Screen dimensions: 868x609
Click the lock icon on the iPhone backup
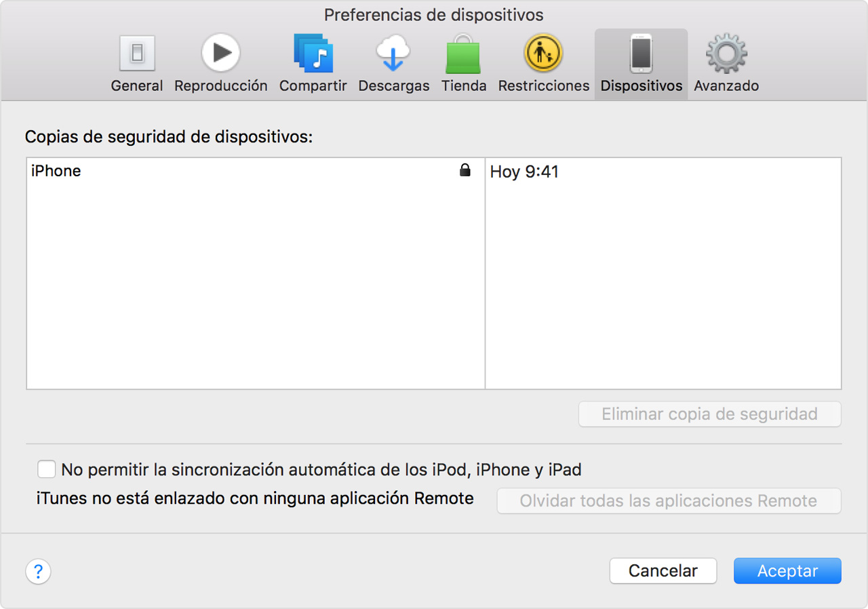(465, 170)
